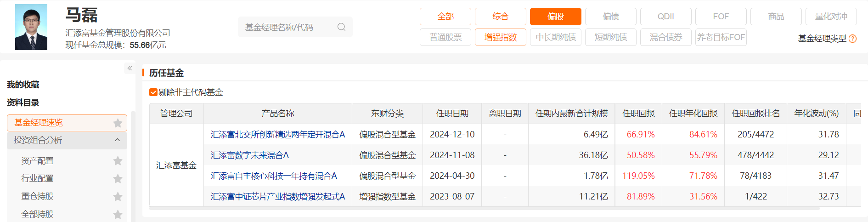868x222 pixels.
Task: Star the 基金经理速览 item
Action: click(118, 123)
